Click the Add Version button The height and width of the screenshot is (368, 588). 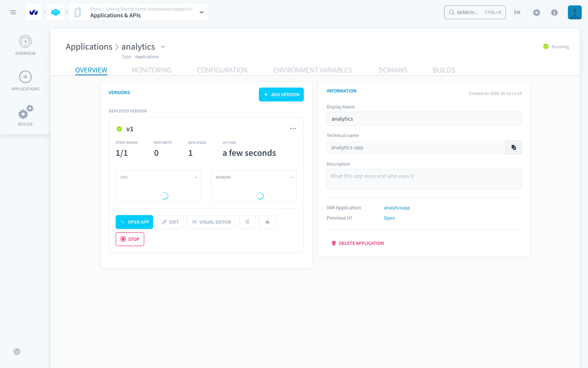point(281,95)
